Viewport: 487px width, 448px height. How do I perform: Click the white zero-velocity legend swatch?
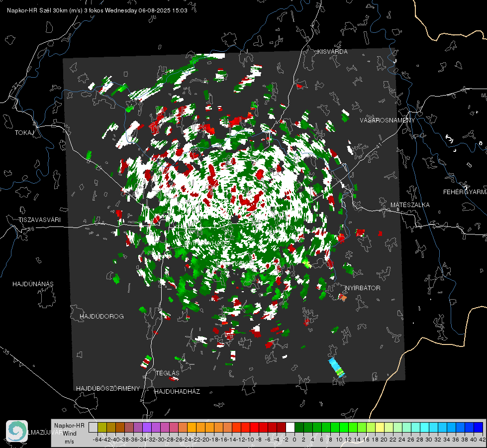click(x=290, y=428)
